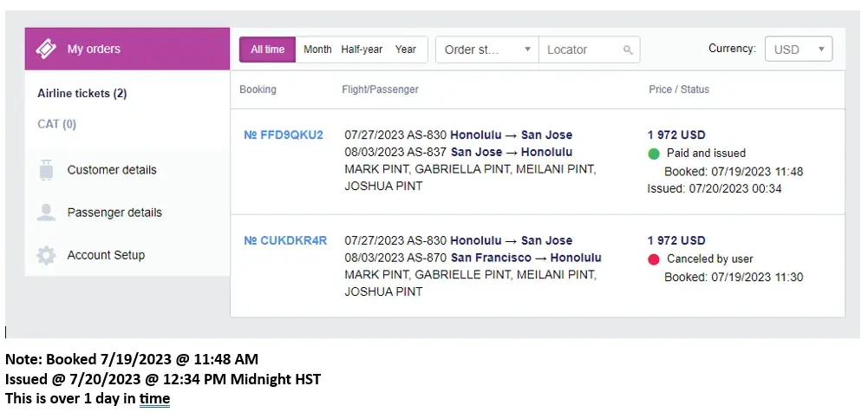Screen dimensions: 868x419
Task: Click the luggage icon for Customer details
Action: pos(47,170)
